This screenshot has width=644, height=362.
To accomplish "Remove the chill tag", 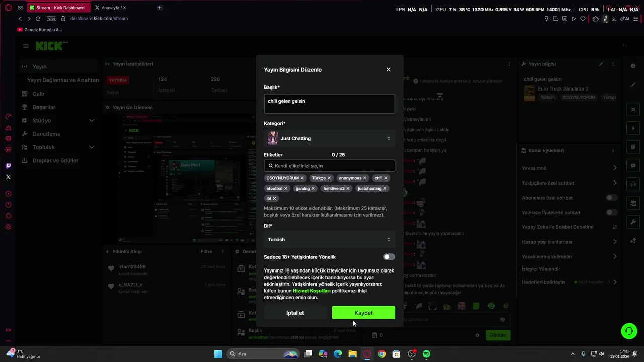I will pyautogui.click(x=386, y=178).
